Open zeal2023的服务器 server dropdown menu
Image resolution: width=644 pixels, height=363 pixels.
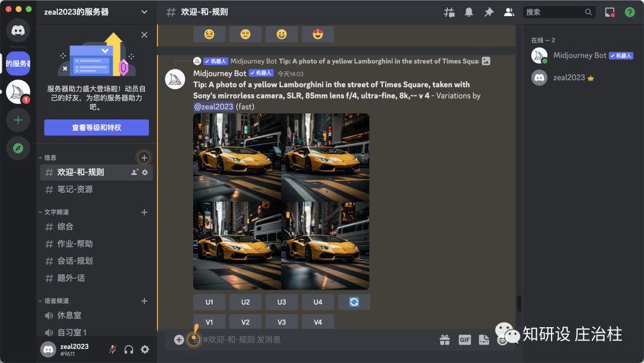tap(144, 12)
